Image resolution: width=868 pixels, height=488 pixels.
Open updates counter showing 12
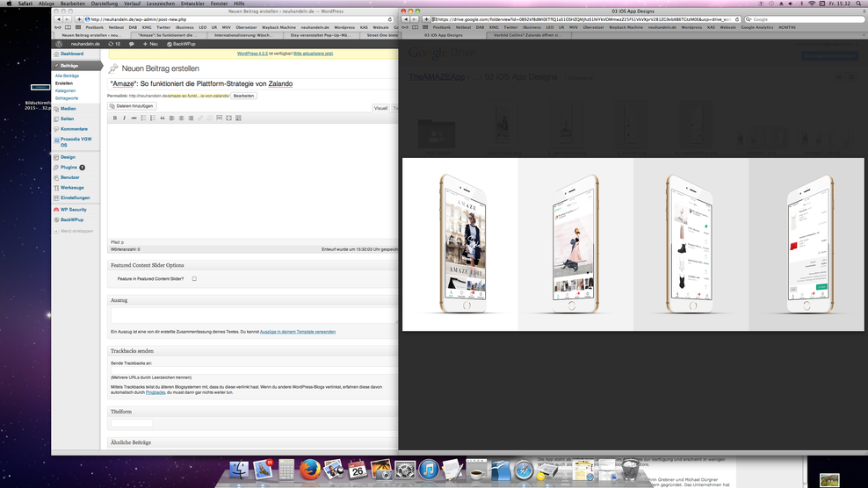click(x=114, y=44)
